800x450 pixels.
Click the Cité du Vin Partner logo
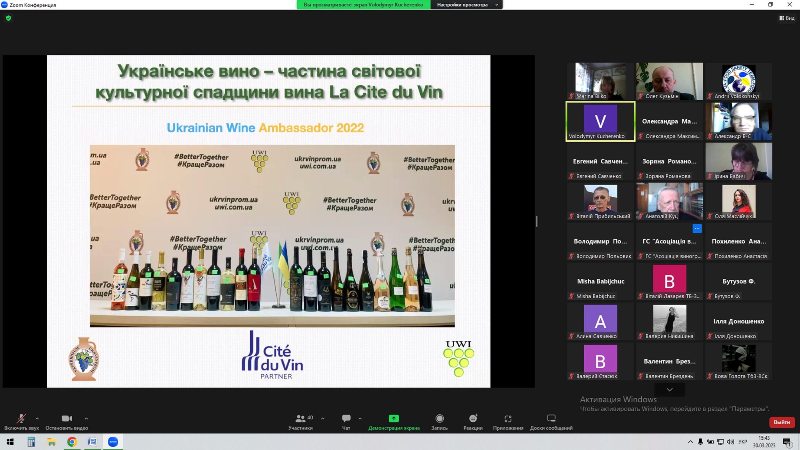[x=272, y=355]
